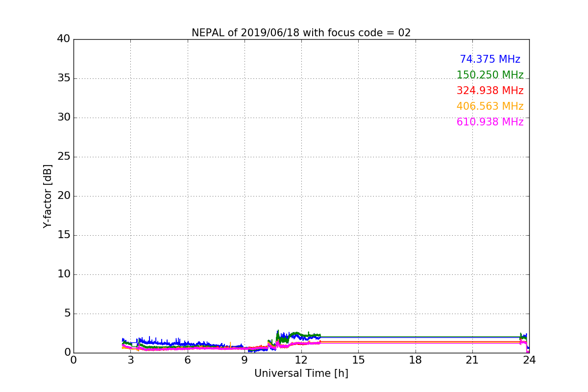The width and height of the screenshot is (588, 392).
Task: Click the y-axis tick label 5
Action: tap(67, 314)
